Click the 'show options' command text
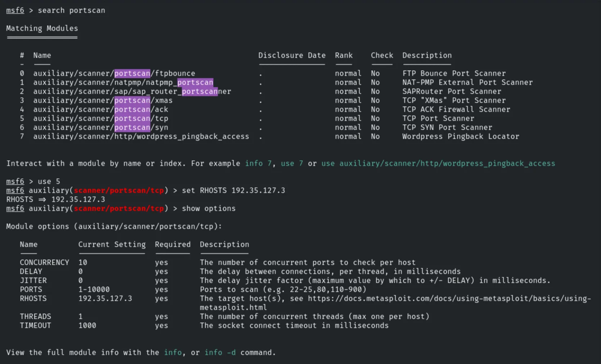The width and height of the screenshot is (601, 364). (208, 208)
